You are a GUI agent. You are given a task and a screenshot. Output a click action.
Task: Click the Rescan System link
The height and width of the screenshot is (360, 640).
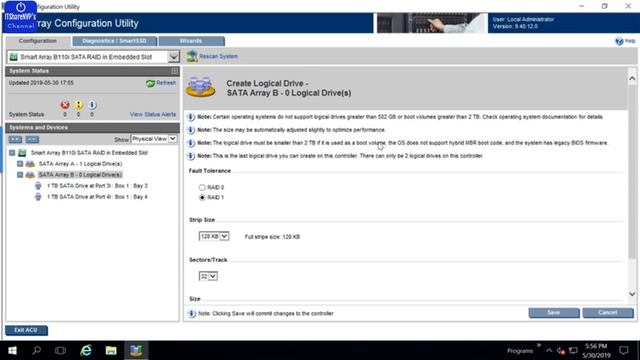click(x=218, y=56)
